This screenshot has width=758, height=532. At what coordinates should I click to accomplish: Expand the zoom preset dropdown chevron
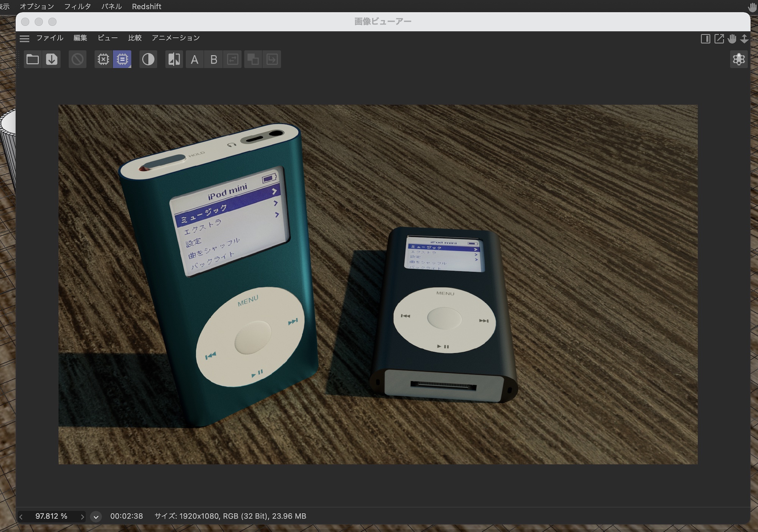[x=96, y=516]
